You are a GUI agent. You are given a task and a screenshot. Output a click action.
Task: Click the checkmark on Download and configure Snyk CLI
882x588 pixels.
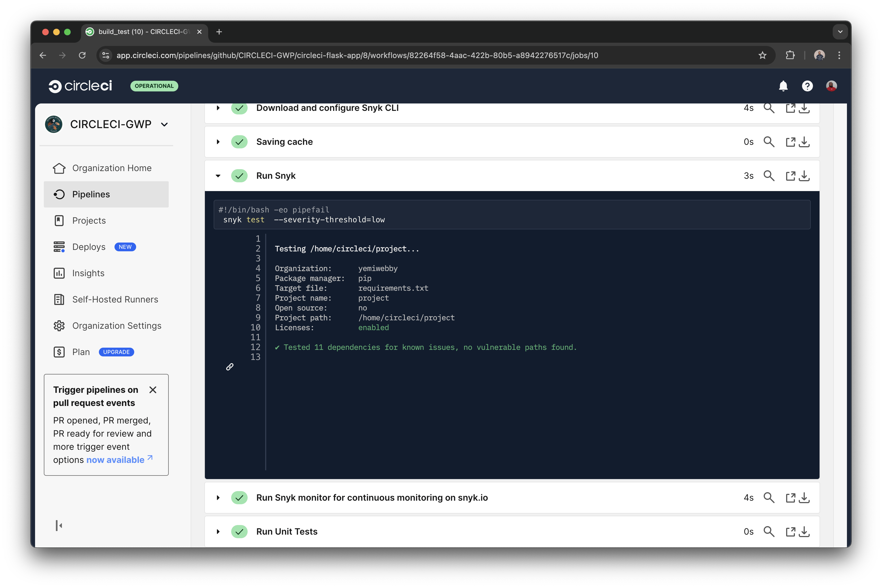239,108
